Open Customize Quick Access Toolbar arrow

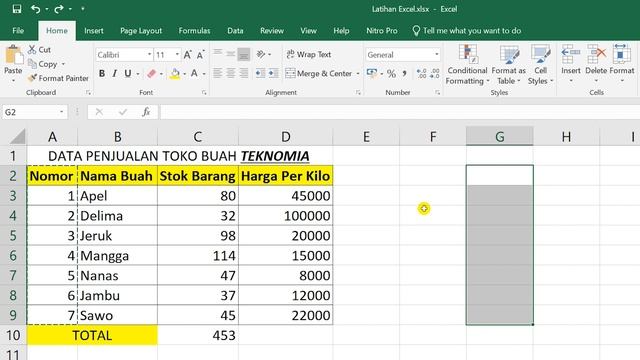[83, 9]
